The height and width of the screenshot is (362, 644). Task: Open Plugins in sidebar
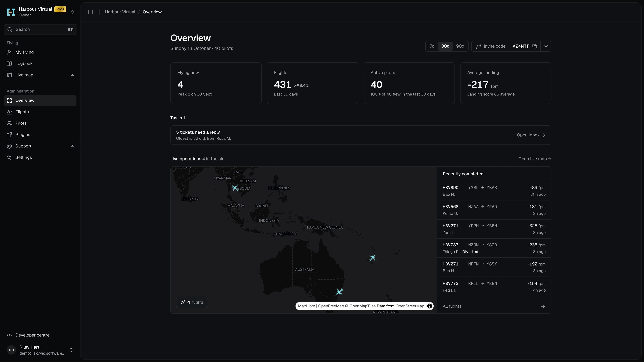(x=40, y=135)
